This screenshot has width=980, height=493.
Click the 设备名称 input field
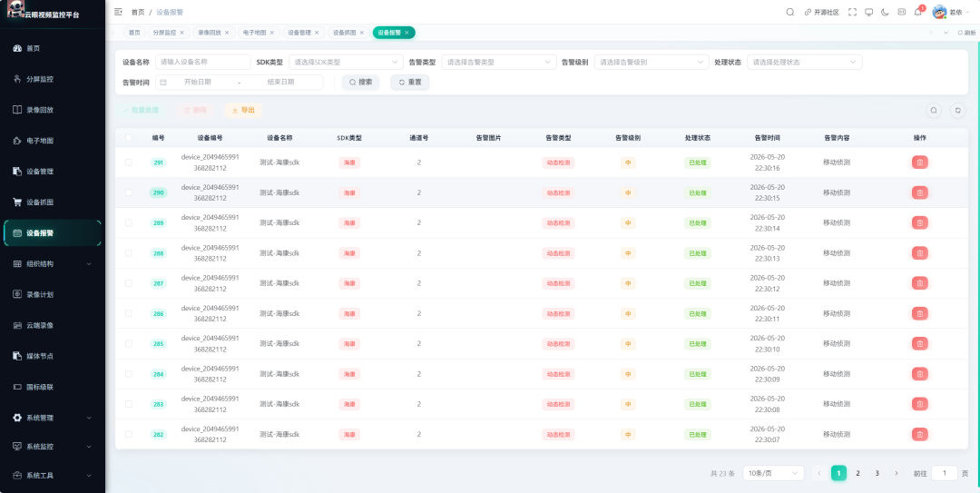pos(203,62)
